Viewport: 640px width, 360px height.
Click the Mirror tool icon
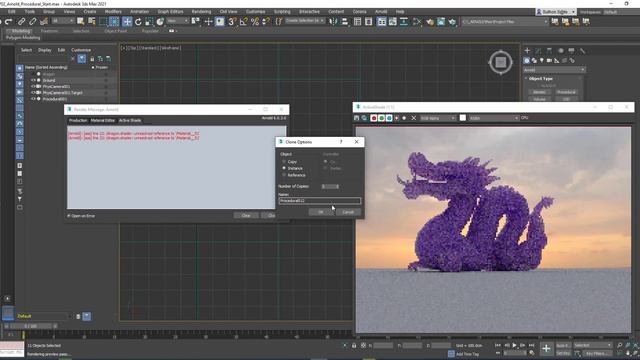pyautogui.click(x=333, y=22)
